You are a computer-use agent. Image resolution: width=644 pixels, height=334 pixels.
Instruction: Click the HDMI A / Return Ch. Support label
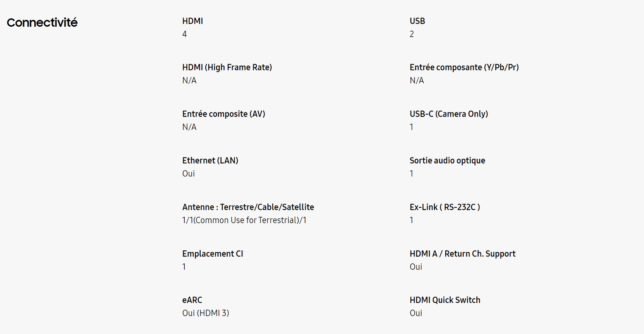(462, 253)
